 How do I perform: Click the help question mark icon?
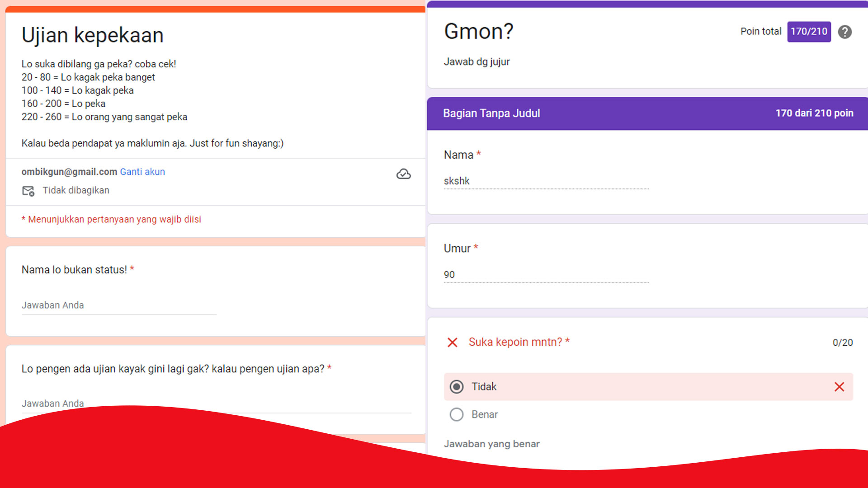click(844, 32)
